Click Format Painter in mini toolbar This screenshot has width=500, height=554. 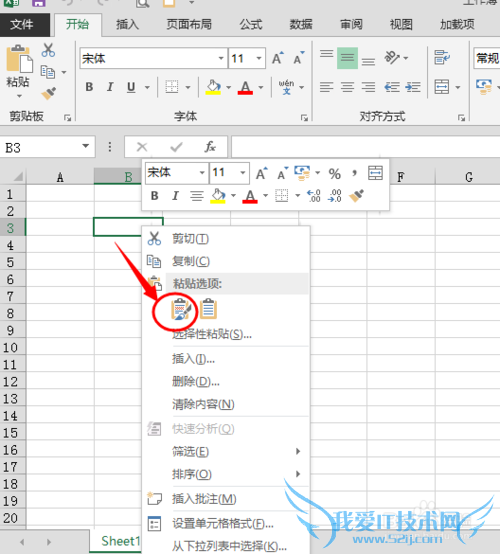tap(356, 196)
